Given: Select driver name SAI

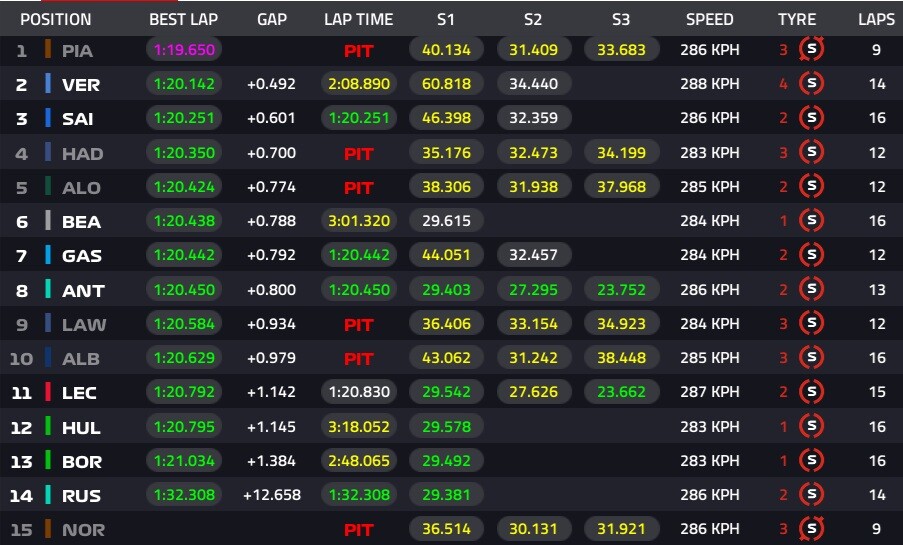Looking at the screenshot, I should 81,119.
